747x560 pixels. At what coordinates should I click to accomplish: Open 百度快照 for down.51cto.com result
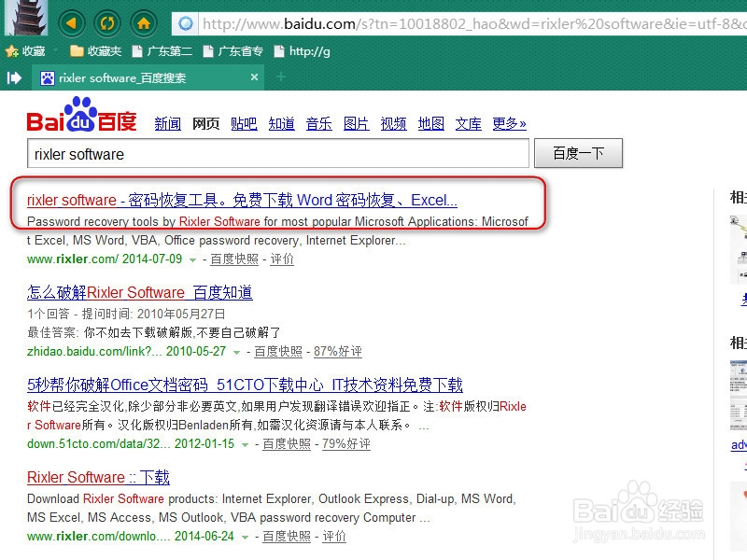click(287, 444)
